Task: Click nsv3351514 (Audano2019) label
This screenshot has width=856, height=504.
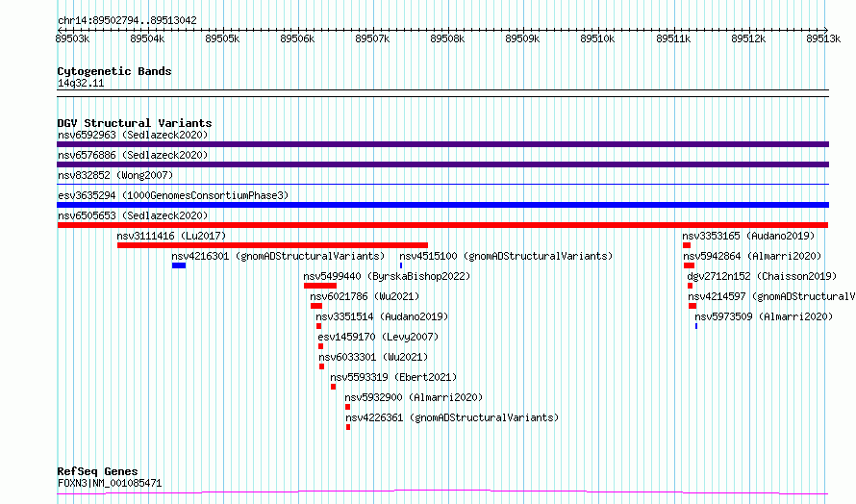Action: (x=382, y=316)
